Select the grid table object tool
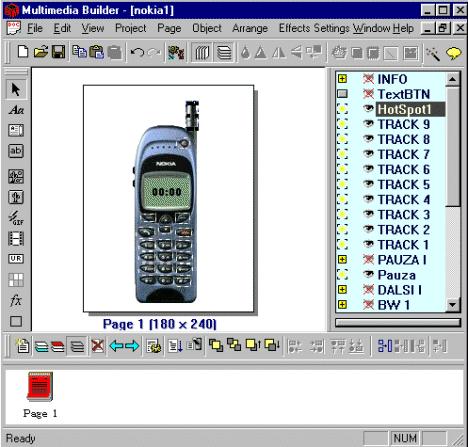Image resolution: width=468 pixels, height=447 pixels. coord(16,280)
